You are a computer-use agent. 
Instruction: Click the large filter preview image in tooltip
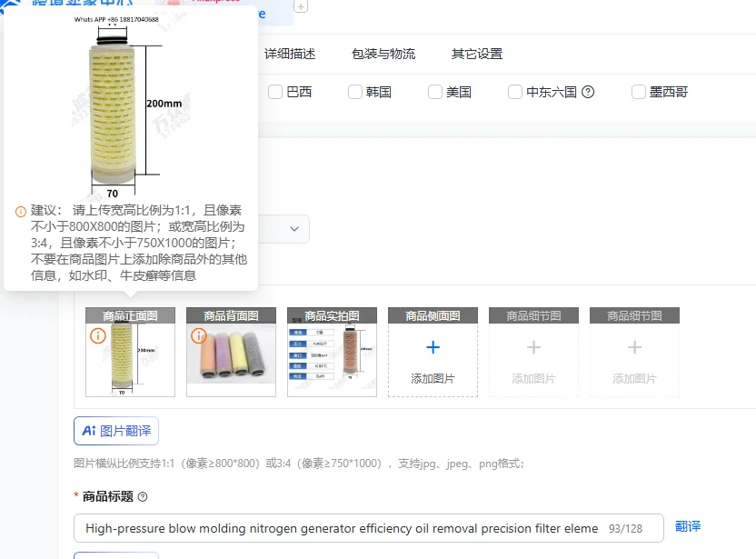point(130,106)
